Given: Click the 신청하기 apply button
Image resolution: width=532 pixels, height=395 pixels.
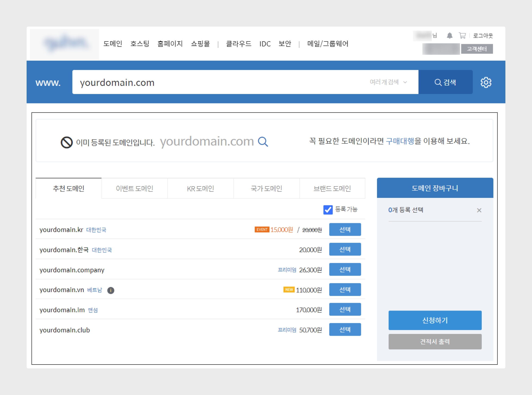Looking at the screenshot, I should 435,320.
